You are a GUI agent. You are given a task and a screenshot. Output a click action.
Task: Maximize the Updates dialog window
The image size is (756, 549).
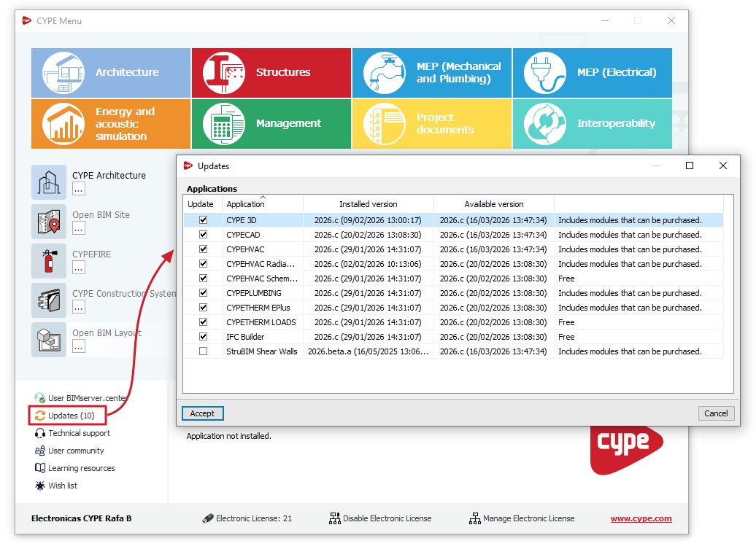click(690, 166)
